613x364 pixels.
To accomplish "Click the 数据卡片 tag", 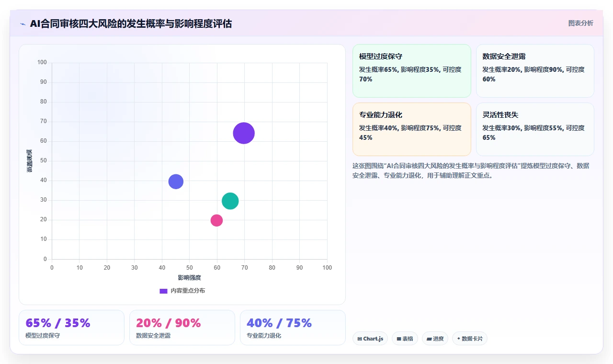I will (470, 339).
